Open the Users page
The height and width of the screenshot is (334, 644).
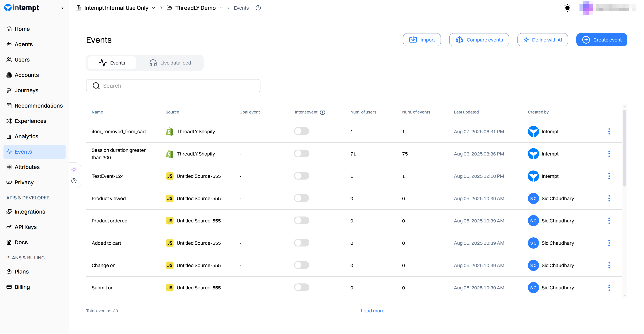[x=35, y=59]
